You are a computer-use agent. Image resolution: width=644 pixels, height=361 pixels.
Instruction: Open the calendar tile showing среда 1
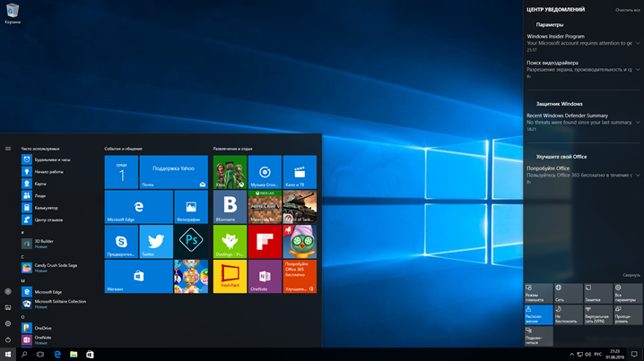click(x=121, y=172)
